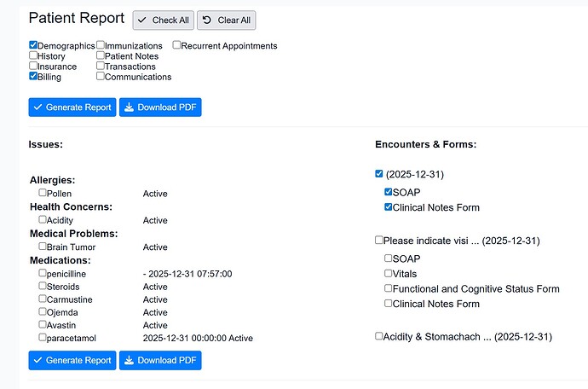This screenshot has height=389, width=588.
Task: Check the Functional and Cognitive Status Form
Action: tap(389, 288)
